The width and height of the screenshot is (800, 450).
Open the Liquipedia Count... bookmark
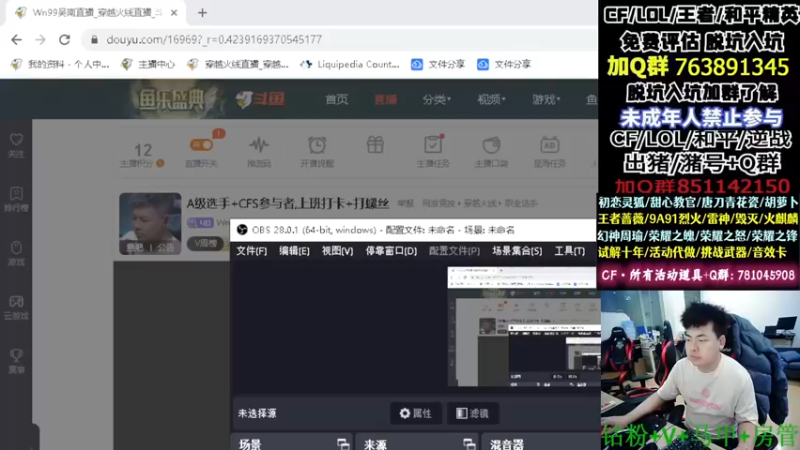pos(350,64)
